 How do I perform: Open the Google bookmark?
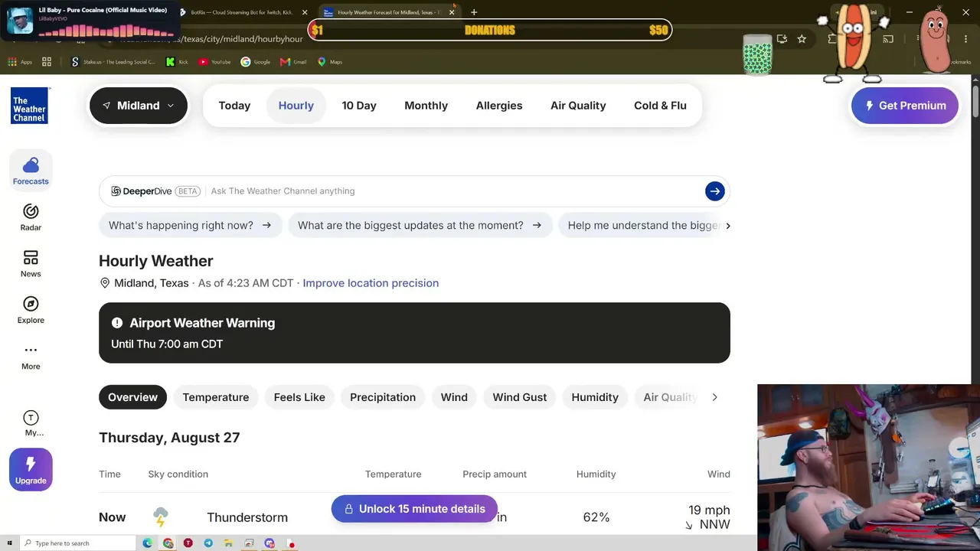coord(256,62)
